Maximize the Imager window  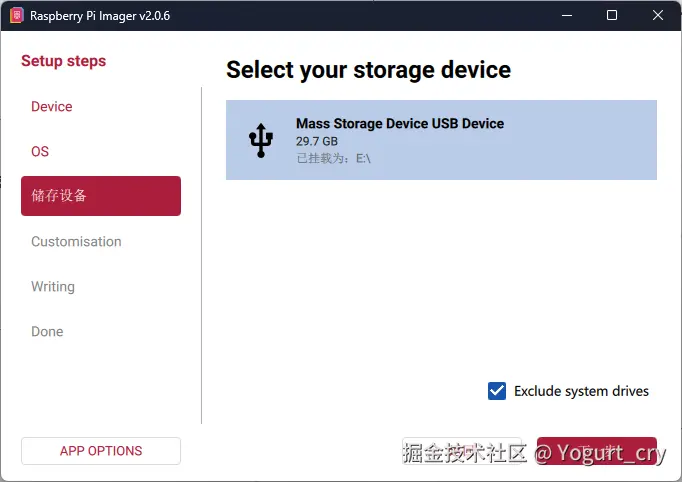pos(612,16)
